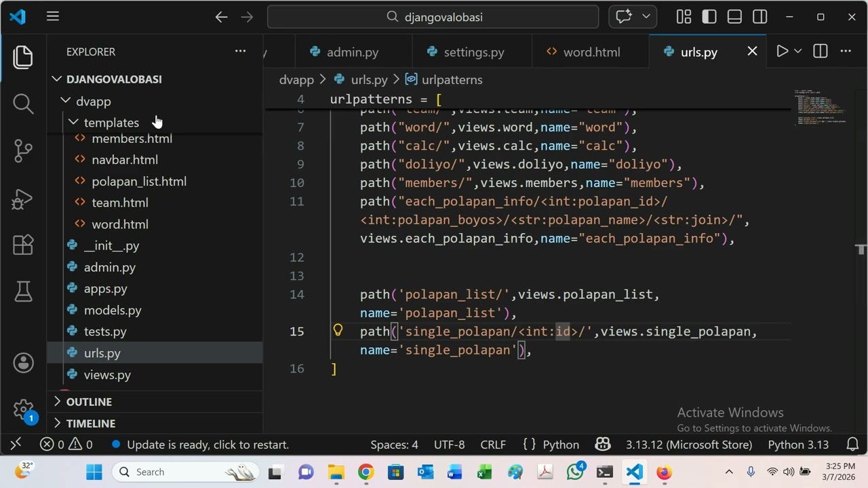Change line ending via CRLF
Screen dimensions: 868x488
[493, 445]
